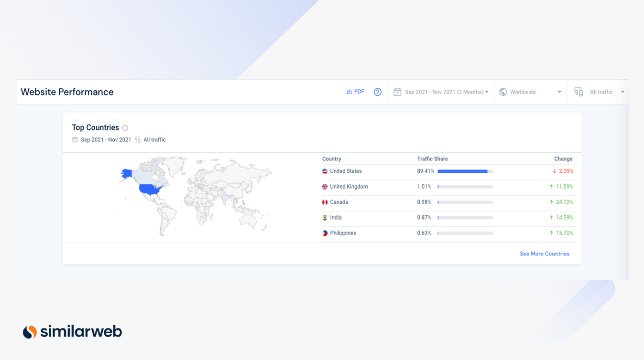Click the Change column header
The width and height of the screenshot is (644, 360).
tap(563, 159)
